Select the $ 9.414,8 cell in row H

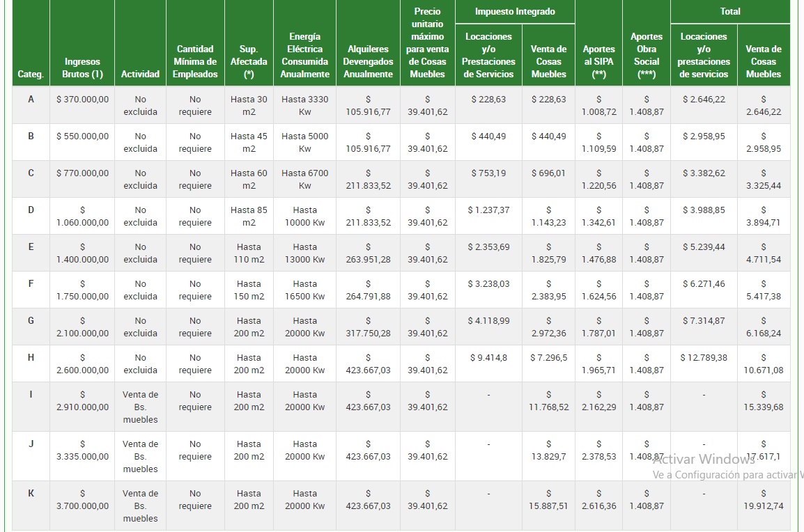[x=488, y=358]
